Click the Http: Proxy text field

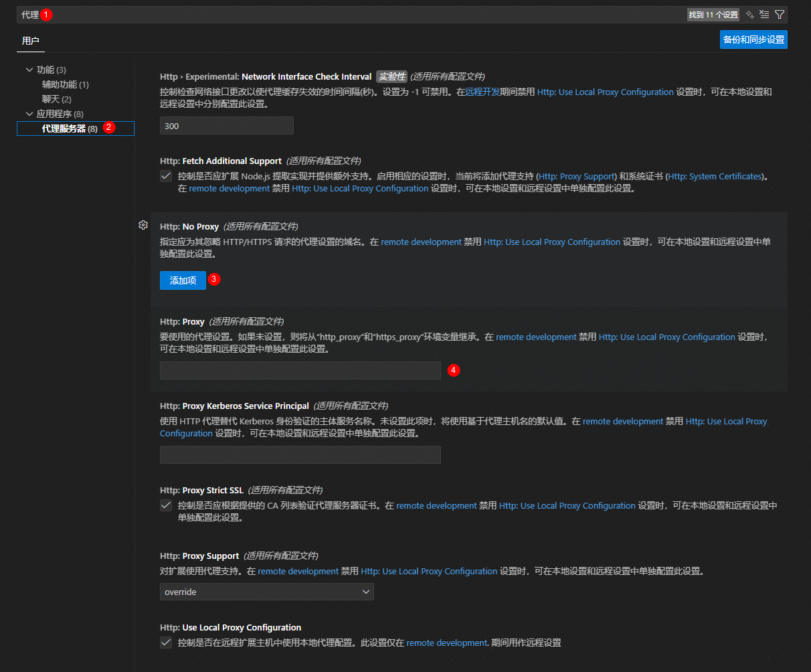point(300,370)
